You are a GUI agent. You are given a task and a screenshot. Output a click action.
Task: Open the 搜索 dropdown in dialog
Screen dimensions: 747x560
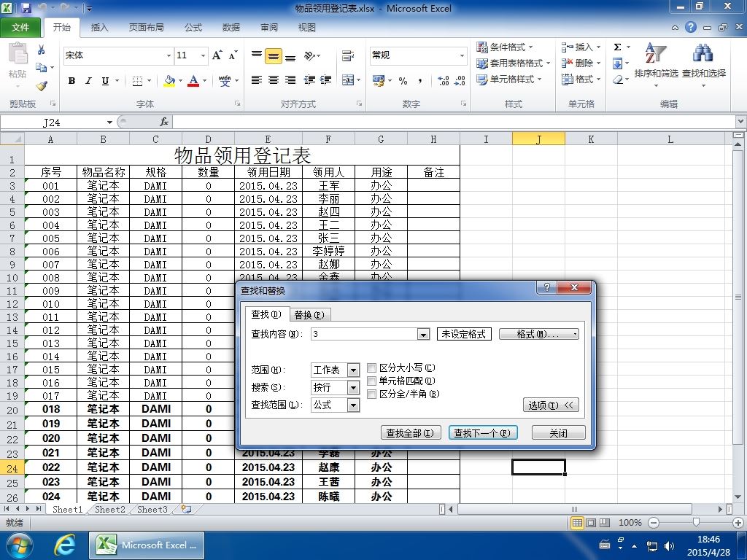point(353,388)
